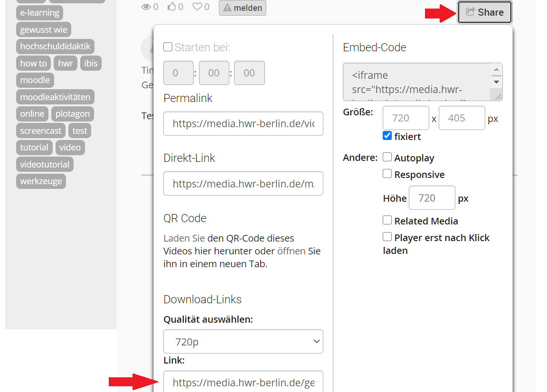
Task: Click the melden report button
Action: click(242, 8)
